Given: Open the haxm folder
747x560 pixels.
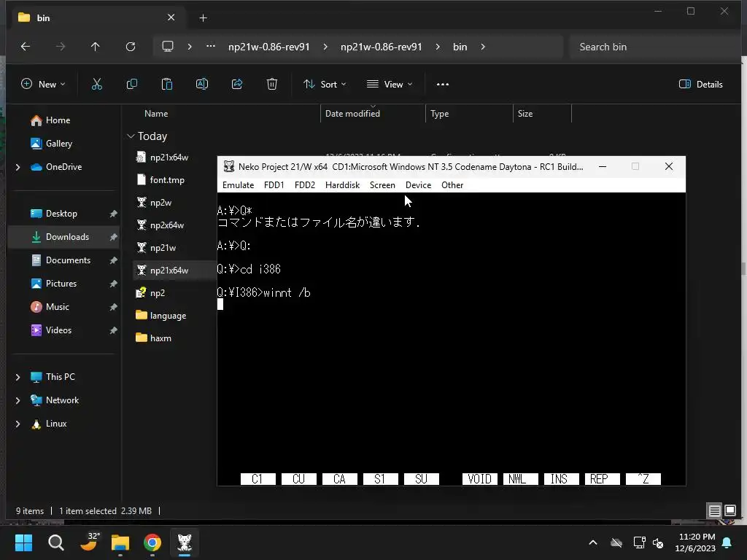Looking at the screenshot, I should [x=160, y=338].
